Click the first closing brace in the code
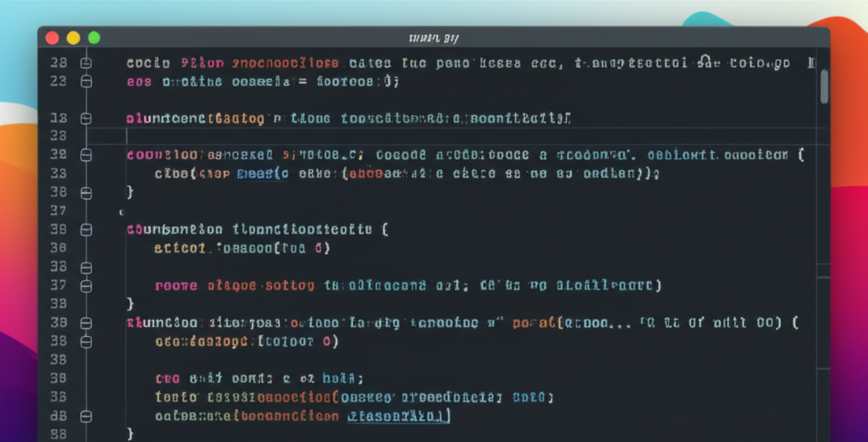This screenshot has width=868, height=442. click(x=130, y=192)
